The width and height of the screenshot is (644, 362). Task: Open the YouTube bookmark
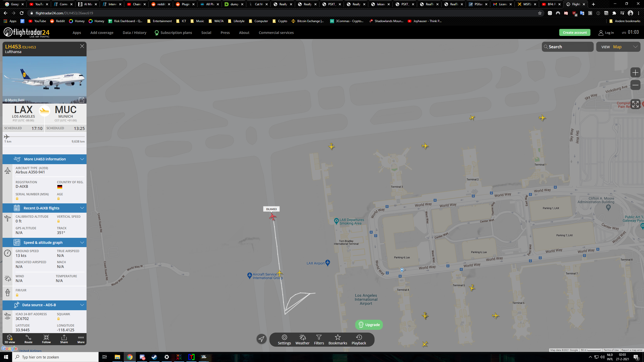pos(37,21)
